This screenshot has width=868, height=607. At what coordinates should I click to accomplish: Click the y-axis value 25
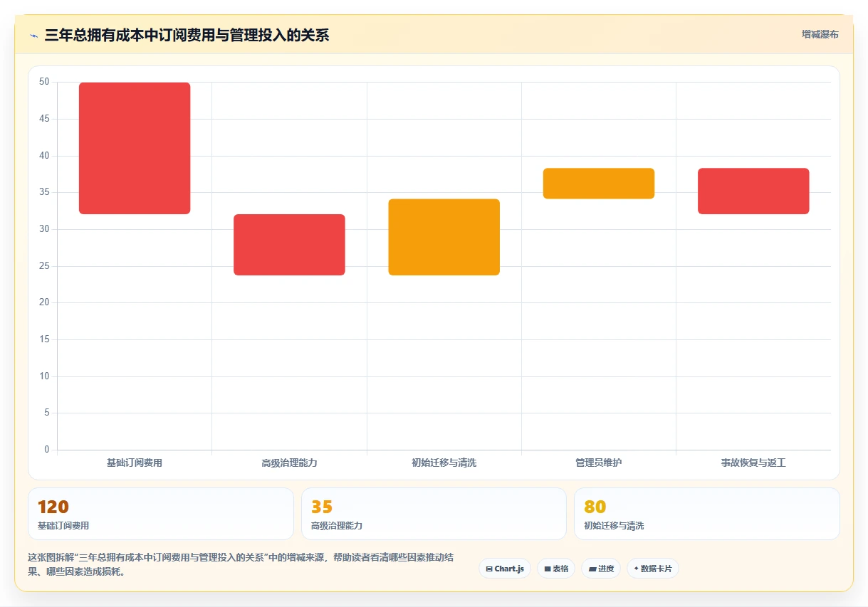(44, 266)
